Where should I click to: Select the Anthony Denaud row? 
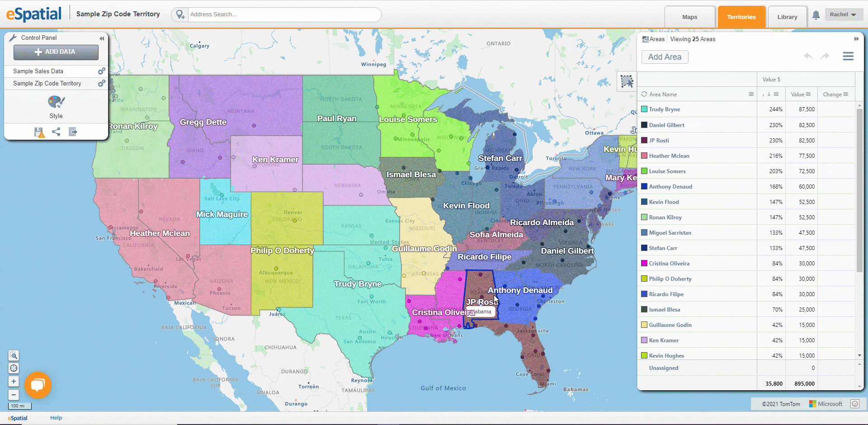tap(746, 186)
